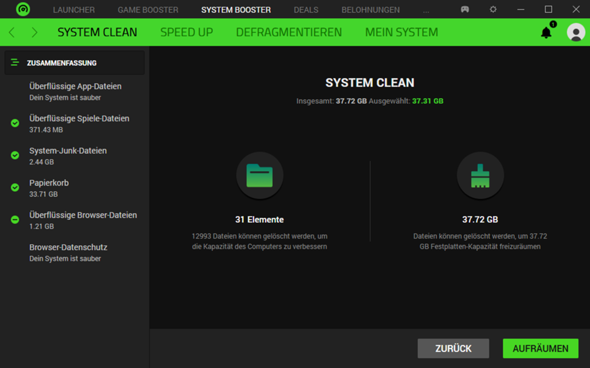The image size is (590, 368).
Task: Open the Mein System subtab
Action: coord(401,32)
